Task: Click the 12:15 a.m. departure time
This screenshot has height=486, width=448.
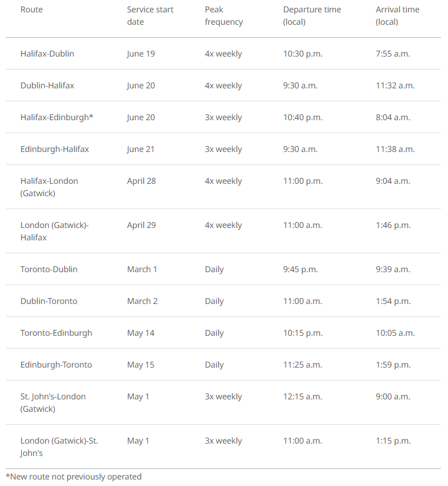Action: tap(302, 396)
